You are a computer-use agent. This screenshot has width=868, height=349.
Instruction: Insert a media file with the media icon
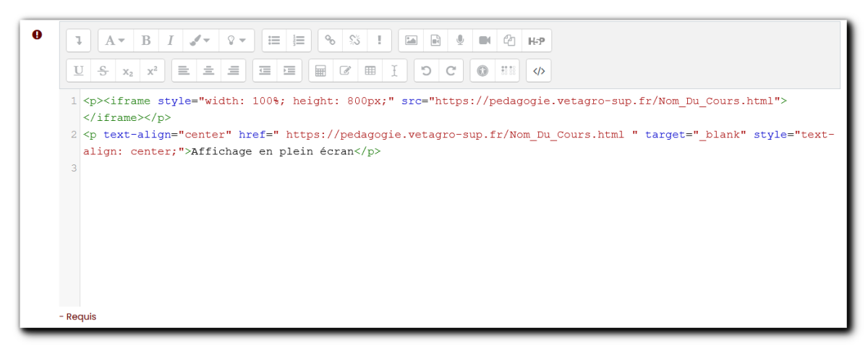[435, 41]
